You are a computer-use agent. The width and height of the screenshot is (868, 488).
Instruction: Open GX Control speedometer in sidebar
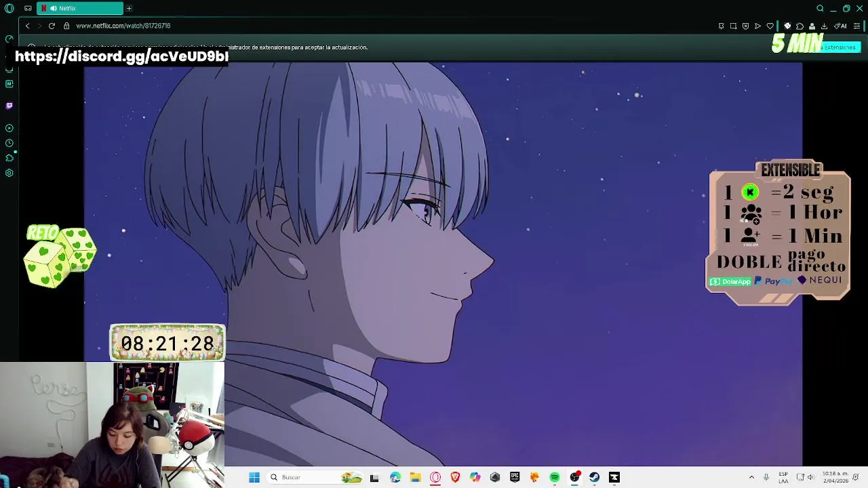[9, 39]
